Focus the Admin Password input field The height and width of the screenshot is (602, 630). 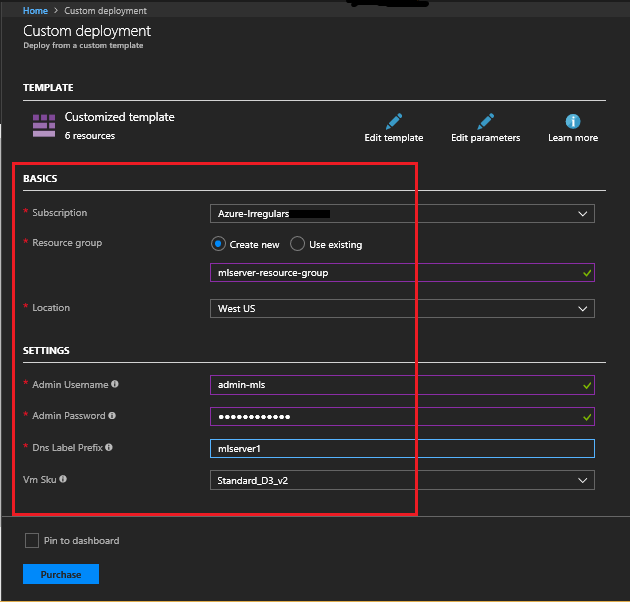pyautogui.click(x=402, y=417)
